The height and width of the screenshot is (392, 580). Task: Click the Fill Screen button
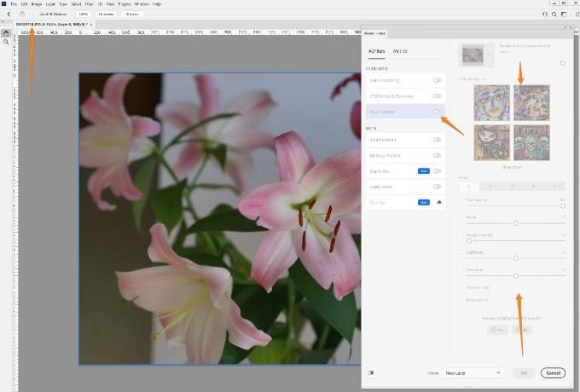click(131, 14)
